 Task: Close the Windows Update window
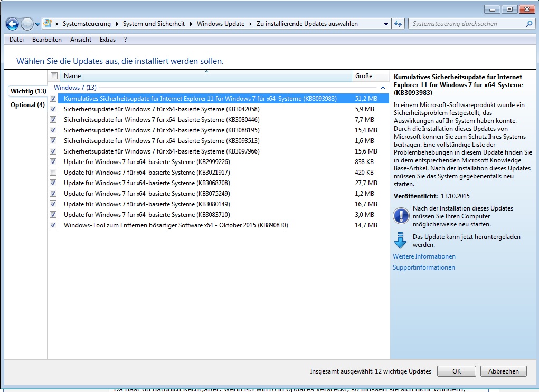tap(527, 9)
